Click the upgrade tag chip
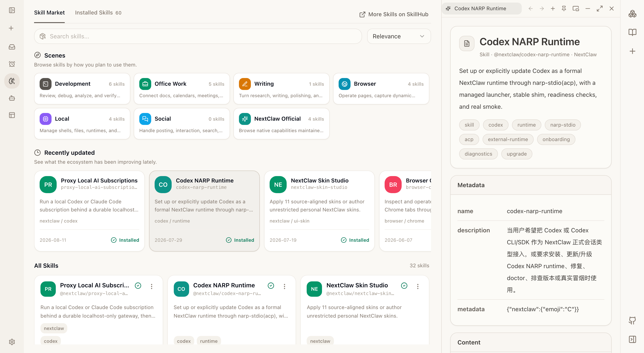The height and width of the screenshot is (353, 644). tap(516, 154)
